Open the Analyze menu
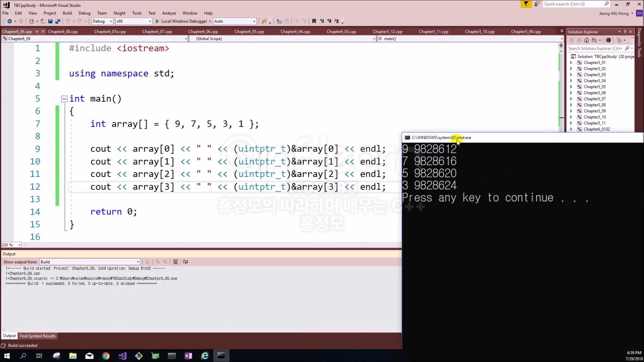The image size is (644, 362). (x=169, y=13)
